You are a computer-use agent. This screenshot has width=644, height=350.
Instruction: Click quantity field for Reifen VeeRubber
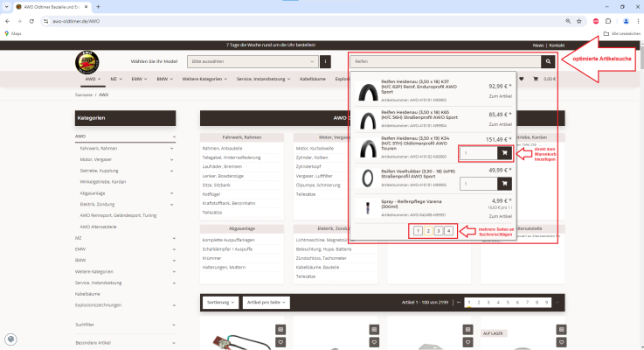coord(479,184)
